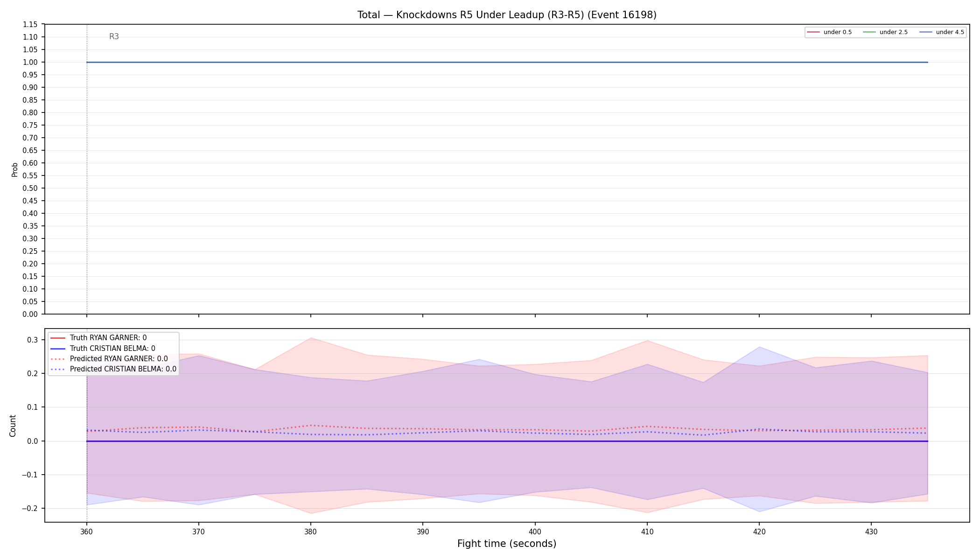Click the 0.3 tick on Count axis
Image resolution: width=980 pixels, height=560 pixels.
[32, 340]
